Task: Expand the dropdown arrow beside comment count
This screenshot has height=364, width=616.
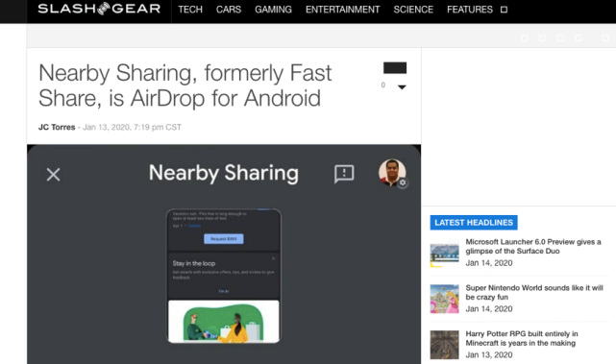Action: [x=402, y=87]
